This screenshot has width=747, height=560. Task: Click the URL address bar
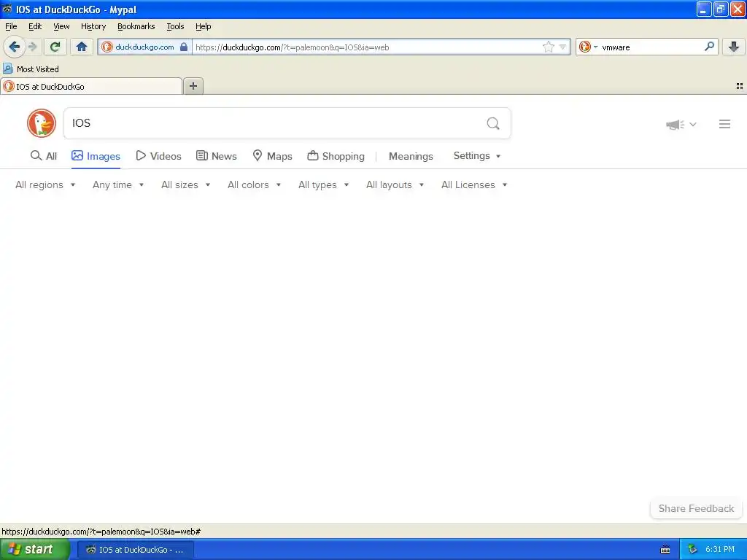coord(367,47)
